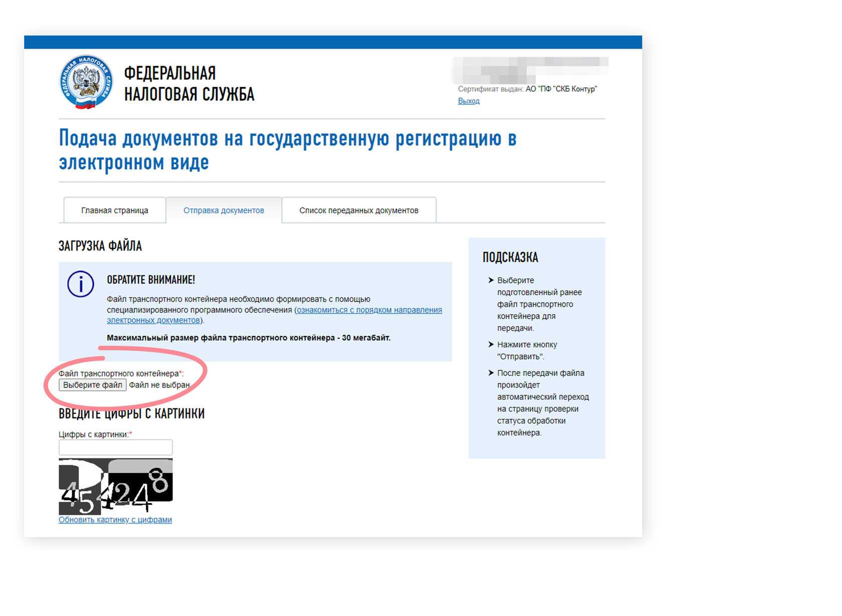
Task: Click arrow bullet beside "Выберите подготовленный ранее"
Action: 491,280
